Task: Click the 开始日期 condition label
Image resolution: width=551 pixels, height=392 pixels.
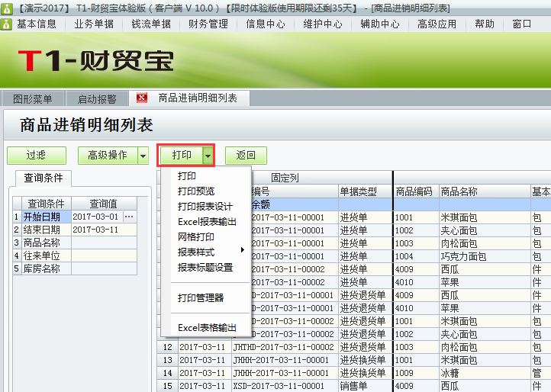Action: coord(47,217)
